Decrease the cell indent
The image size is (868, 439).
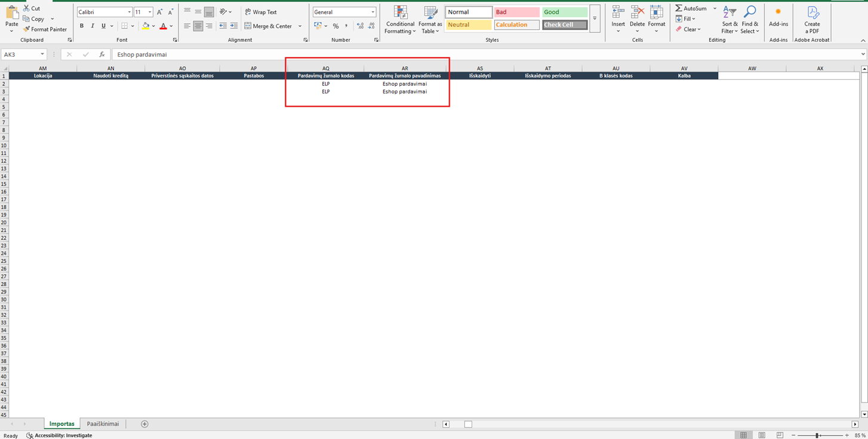tap(223, 26)
